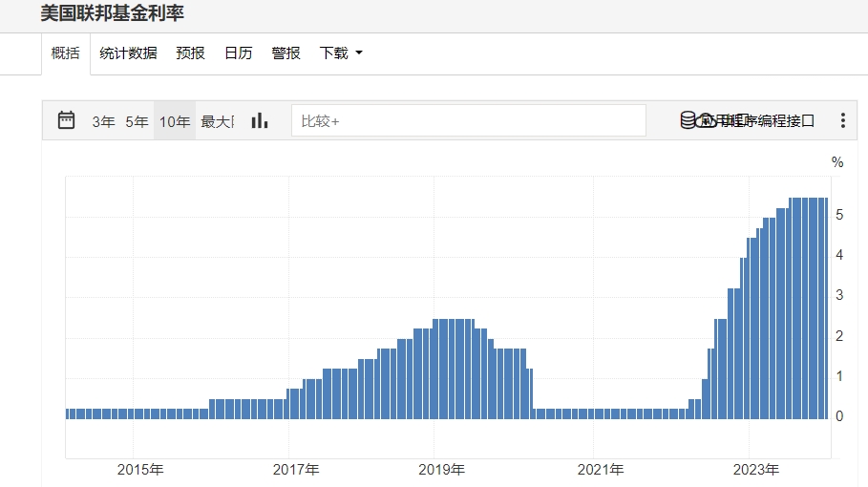Screen dimensions: 868x487
Task: Select the 5年 time range
Action: [x=138, y=121]
